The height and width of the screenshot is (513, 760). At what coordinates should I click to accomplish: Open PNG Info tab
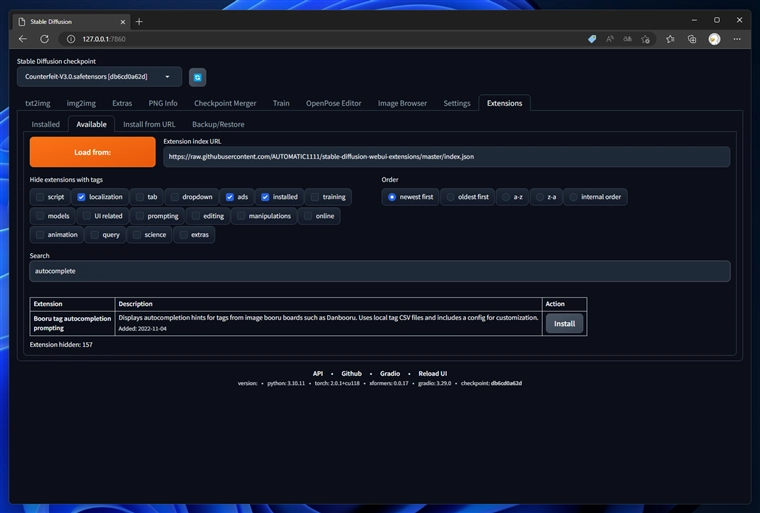click(x=163, y=103)
